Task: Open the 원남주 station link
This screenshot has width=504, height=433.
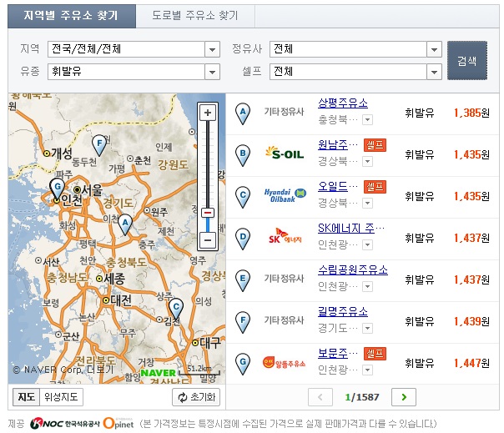Action: click(x=337, y=145)
